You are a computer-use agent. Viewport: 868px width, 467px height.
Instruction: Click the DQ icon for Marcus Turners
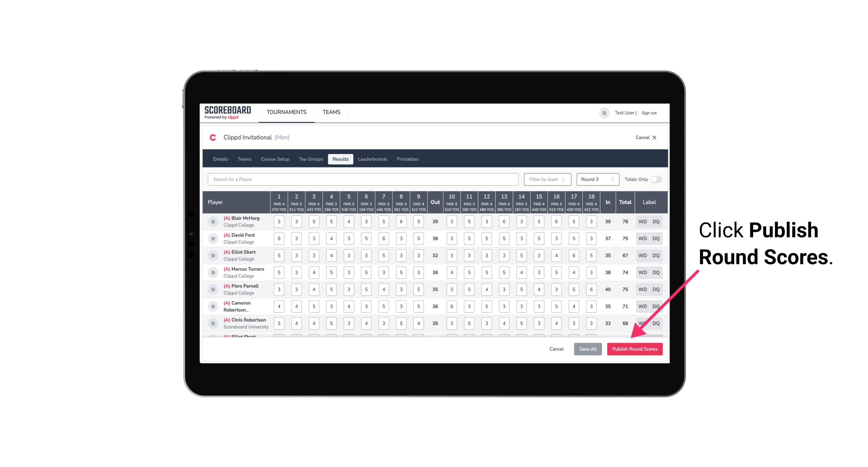656,272
